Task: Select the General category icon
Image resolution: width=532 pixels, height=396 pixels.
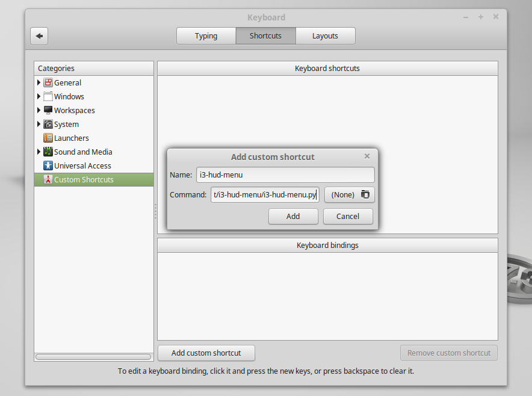Action: tap(48, 82)
